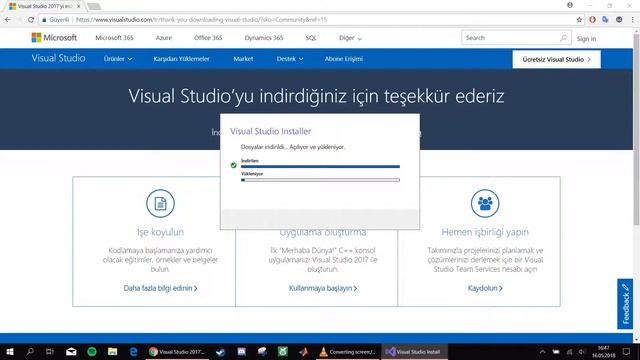The width and height of the screenshot is (640, 360).
Task: Open the Mail app from the taskbar
Action: tap(71, 351)
